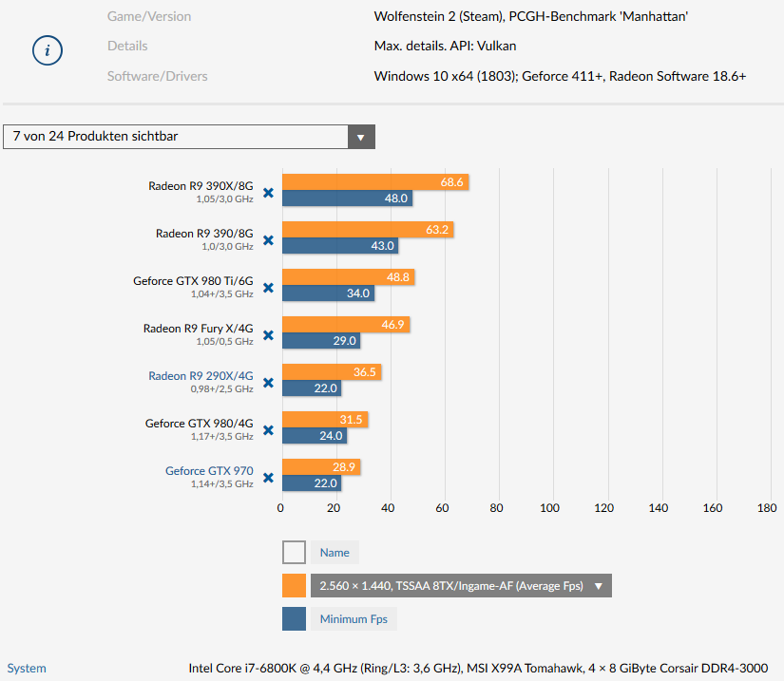Image resolution: width=784 pixels, height=681 pixels.
Task: Click the orange 36.5 bar for R9 290X
Action: coord(332,371)
